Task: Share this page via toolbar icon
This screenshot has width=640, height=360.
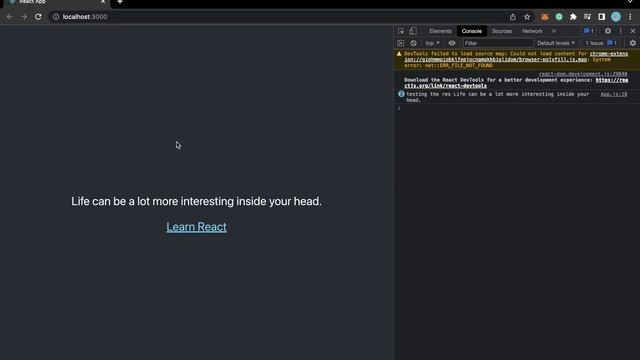Action: [x=513, y=17]
